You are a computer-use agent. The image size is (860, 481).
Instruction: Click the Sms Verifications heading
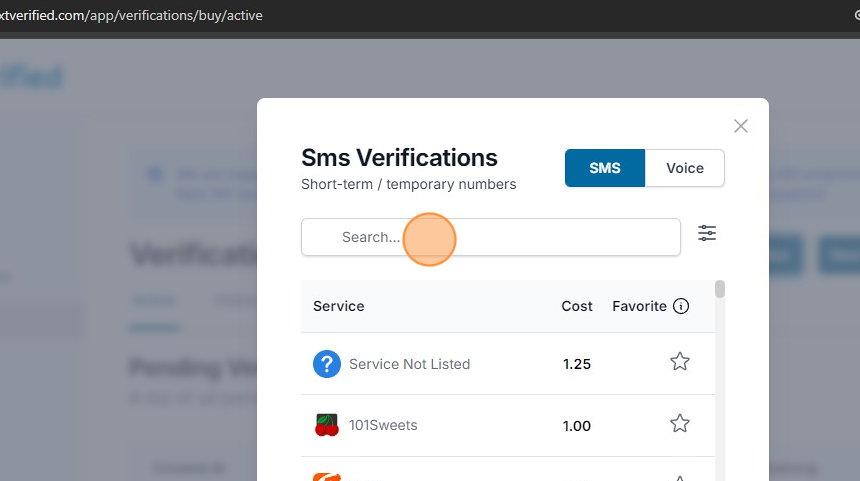pyautogui.click(x=399, y=158)
